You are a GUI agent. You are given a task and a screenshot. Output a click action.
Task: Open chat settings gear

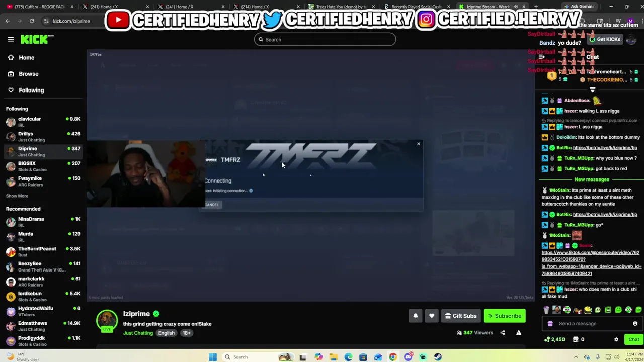pos(616,340)
